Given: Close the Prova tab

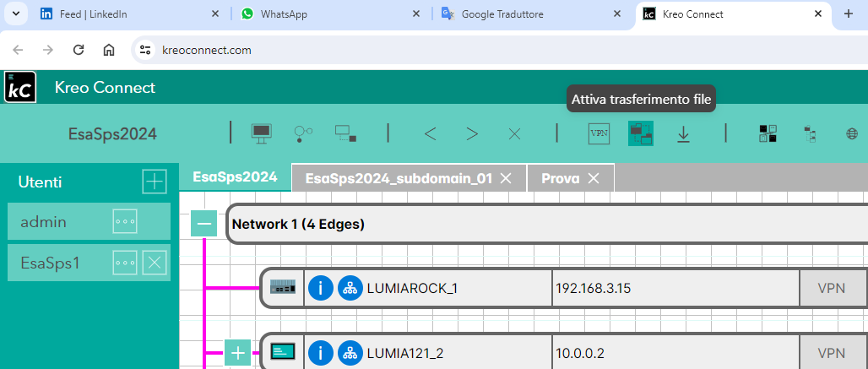Looking at the screenshot, I should [x=594, y=178].
